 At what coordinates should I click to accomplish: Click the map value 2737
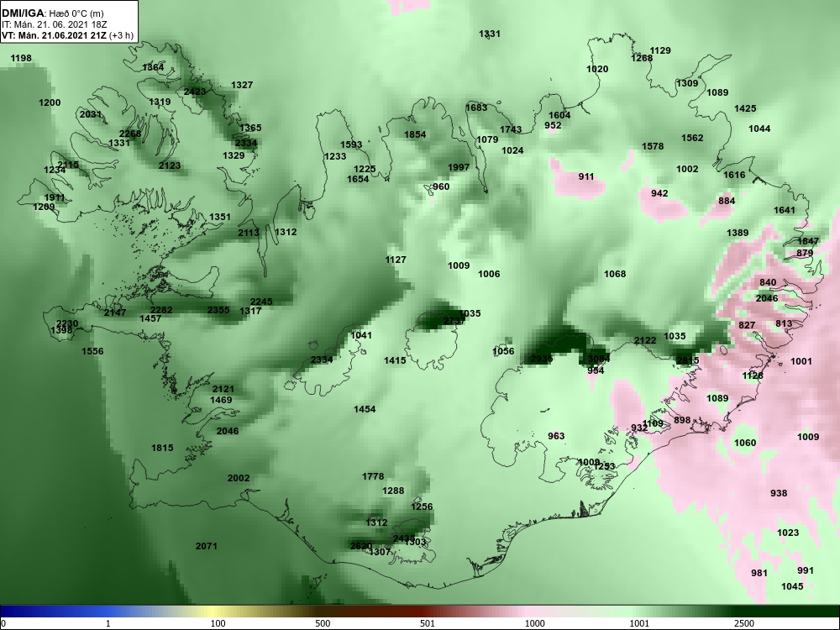click(x=454, y=321)
